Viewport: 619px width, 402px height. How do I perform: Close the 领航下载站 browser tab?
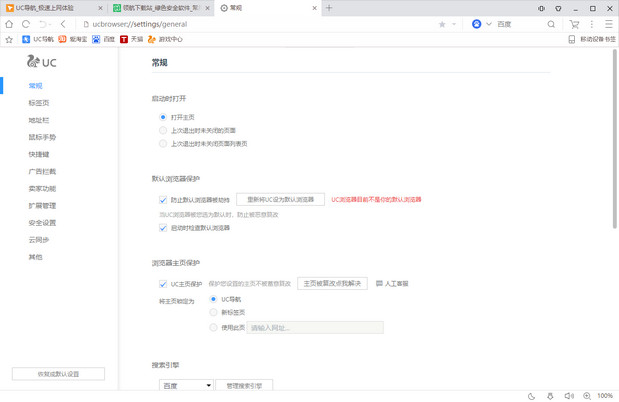pyautogui.click(x=207, y=8)
